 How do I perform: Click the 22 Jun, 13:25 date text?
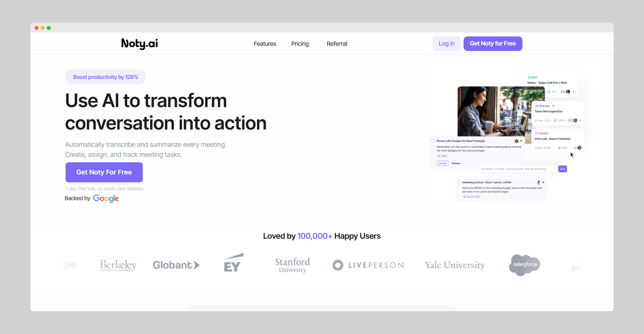click(x=543, y=120)
